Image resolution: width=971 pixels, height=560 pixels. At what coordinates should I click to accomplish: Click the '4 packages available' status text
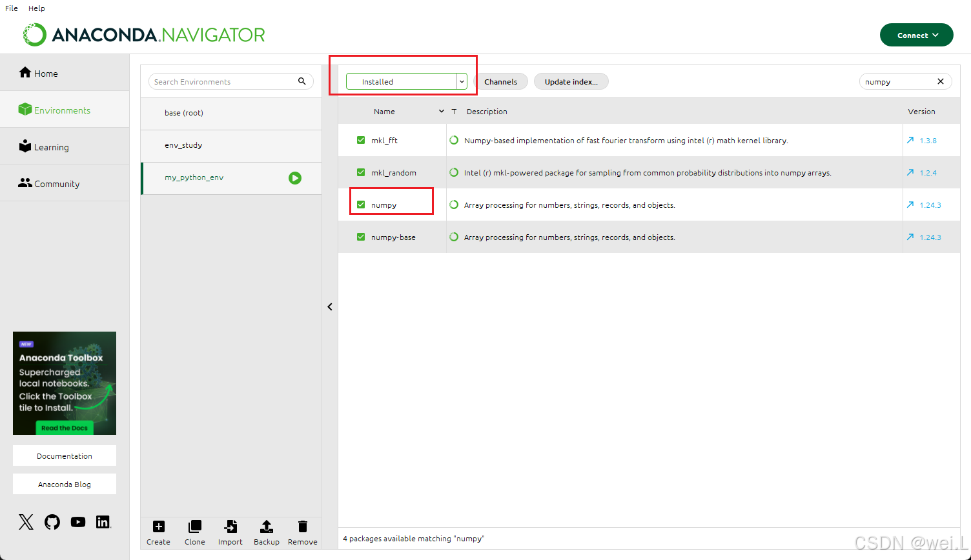pos(413,538)
